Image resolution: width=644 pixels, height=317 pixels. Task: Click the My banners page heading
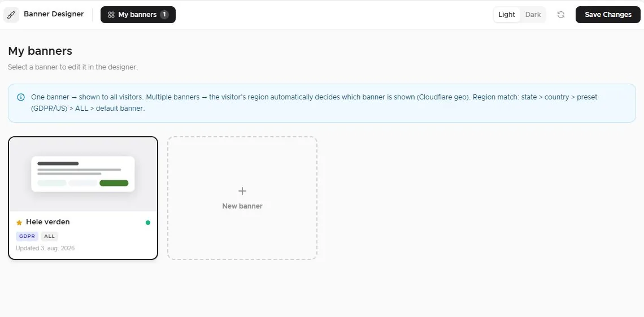[40, 51]
